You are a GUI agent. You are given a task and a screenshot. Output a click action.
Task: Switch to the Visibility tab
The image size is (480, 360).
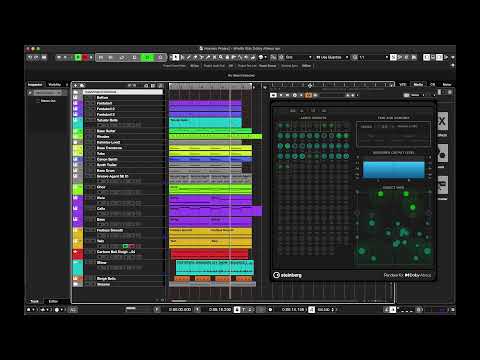pyautogui.click(x=55, y=85)
